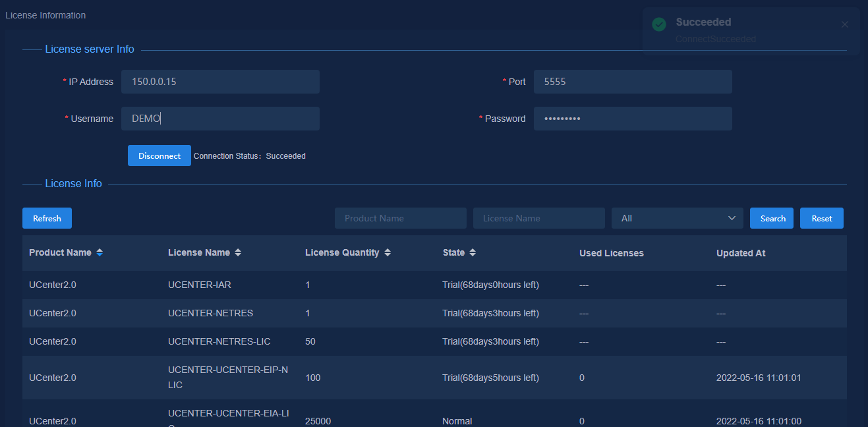This screenshot has height=427, width=868.
Task: Open the All state filter dropdown
Action: pyautogui.click(x=678, y=218)
